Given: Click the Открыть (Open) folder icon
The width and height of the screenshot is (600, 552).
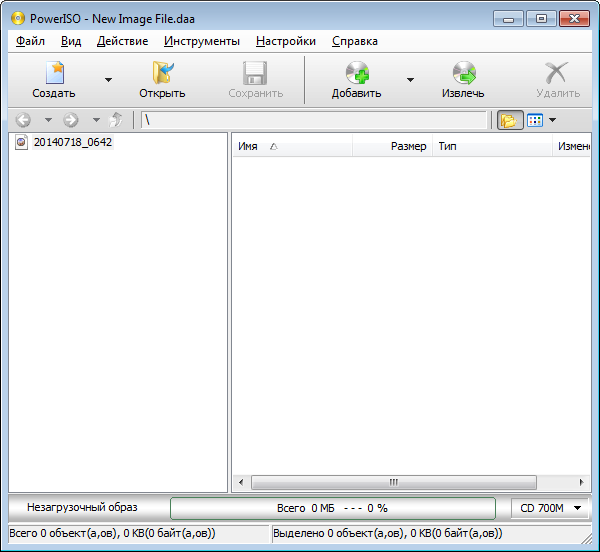Looking at the screenshot, I should 162,74.
